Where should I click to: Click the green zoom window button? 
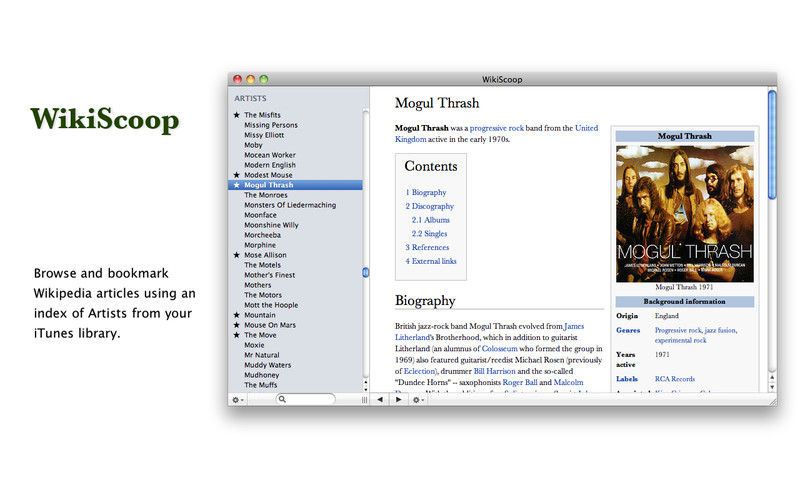(x=264, y=79)
